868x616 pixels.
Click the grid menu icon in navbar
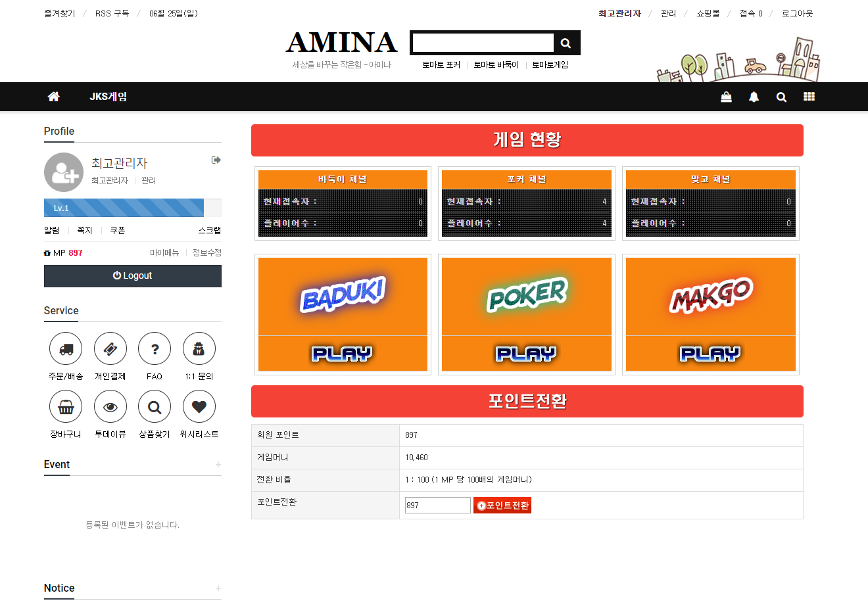pyautogui.click(x=809, y=97)
